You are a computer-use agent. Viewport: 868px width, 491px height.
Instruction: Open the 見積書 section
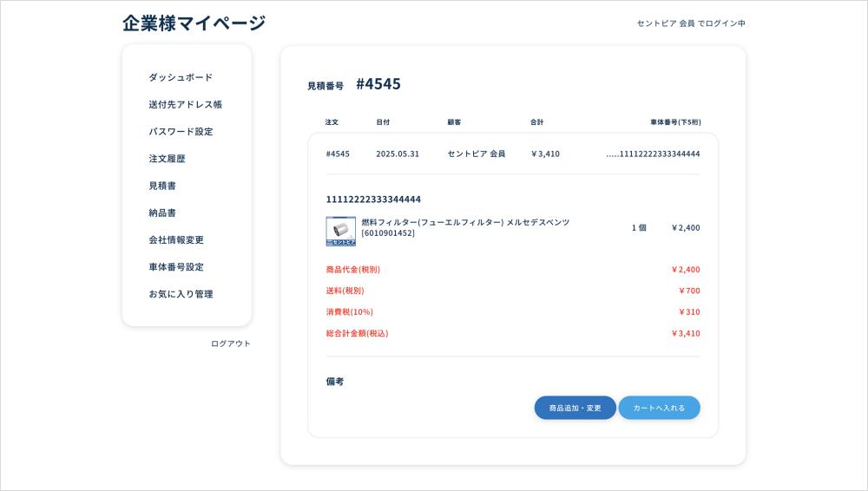[x=162, y=186]
